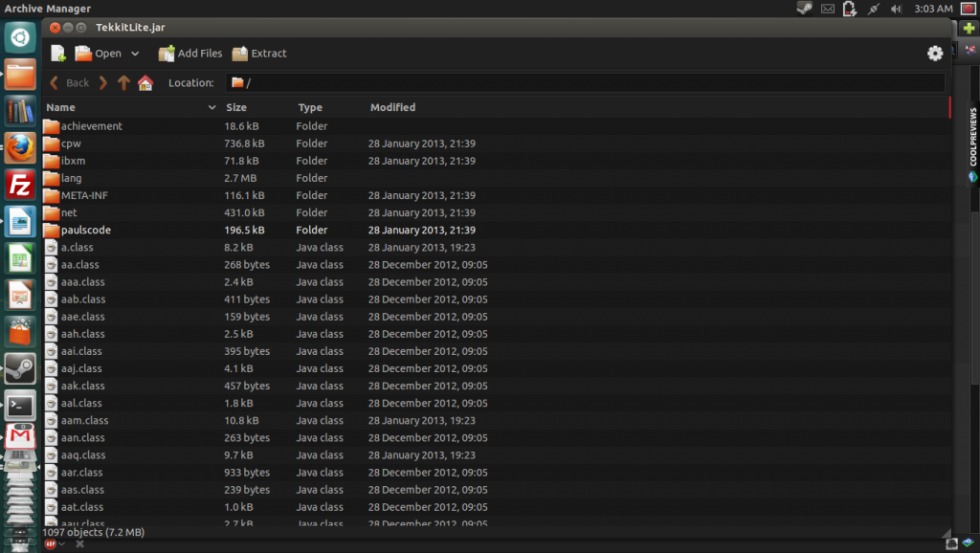The height and width of the screenshot is (553, 980).
Task: Click the Location path input field
Action: coord(584,83)
